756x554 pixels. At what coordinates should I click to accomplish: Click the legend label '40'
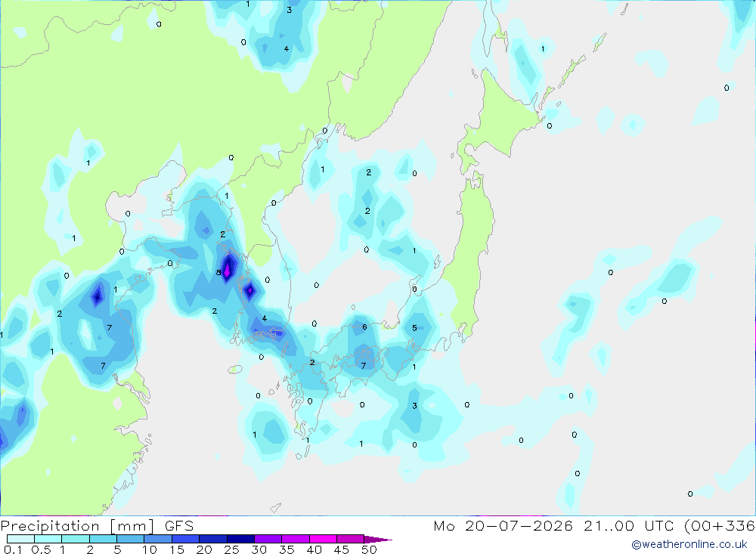[314, 549]
